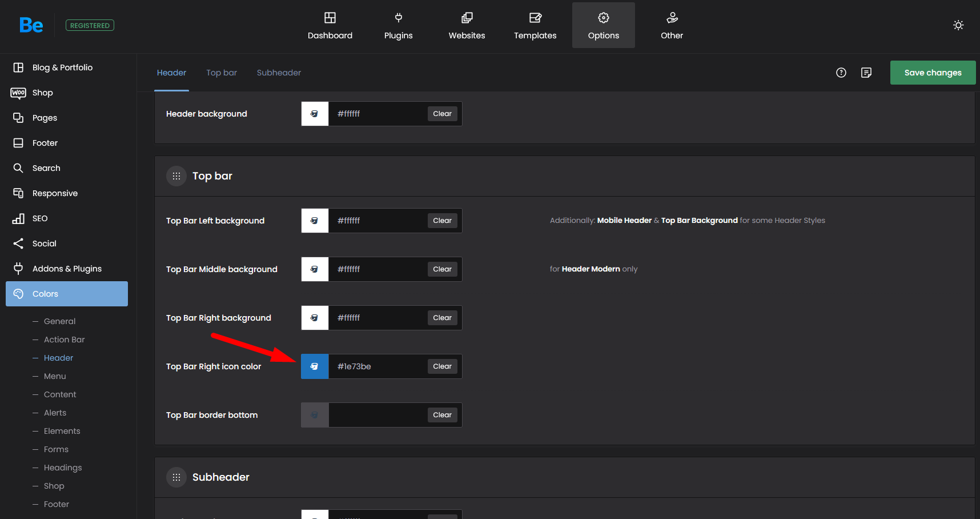Open Header background color picker swatch
Image resolution: width=980 pixels, height=519 pixels.
click(x=315, y=114)
